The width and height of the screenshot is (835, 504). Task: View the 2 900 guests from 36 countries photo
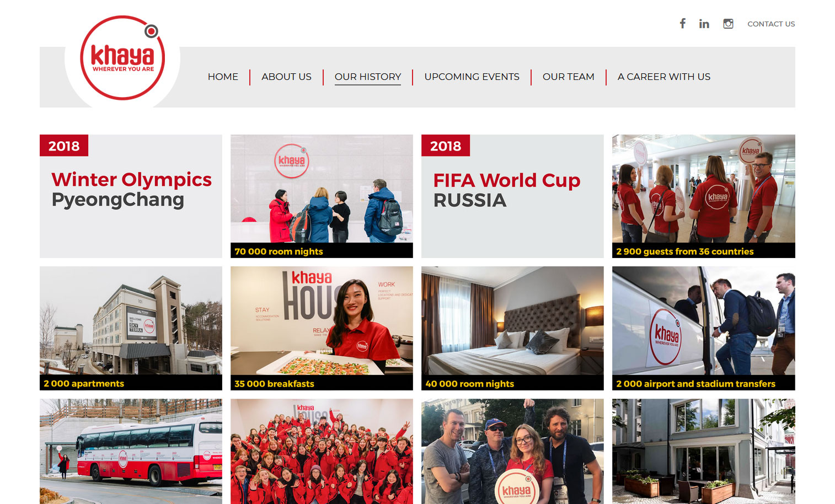pos(704,196)
